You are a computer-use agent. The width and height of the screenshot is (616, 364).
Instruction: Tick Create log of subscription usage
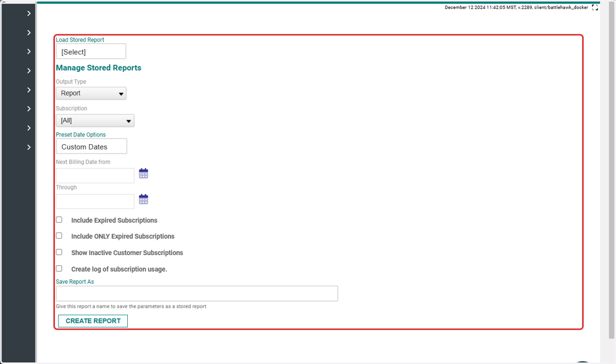click(59, 269)
